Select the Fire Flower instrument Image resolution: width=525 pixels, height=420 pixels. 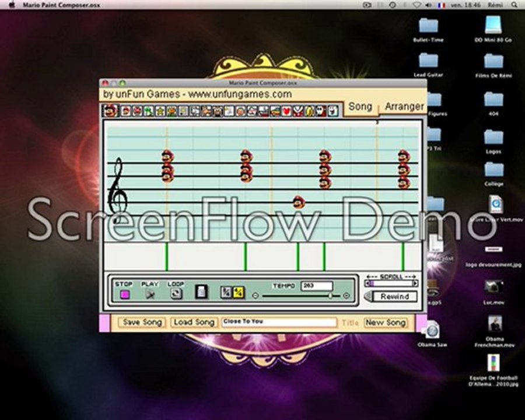172,111
